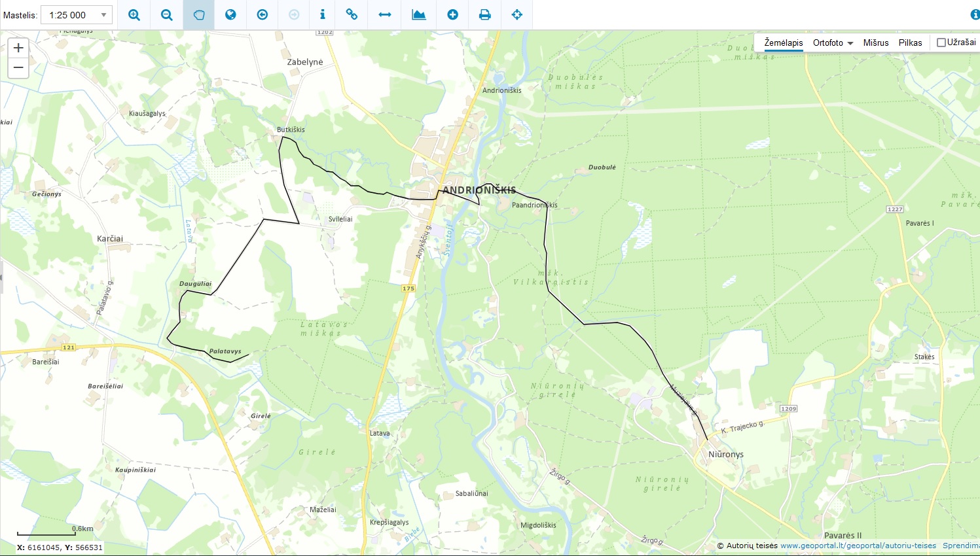Viewport: 980px width, 556px height.
Task: Click the road 175 shield marker
Action: click(408, 288)
